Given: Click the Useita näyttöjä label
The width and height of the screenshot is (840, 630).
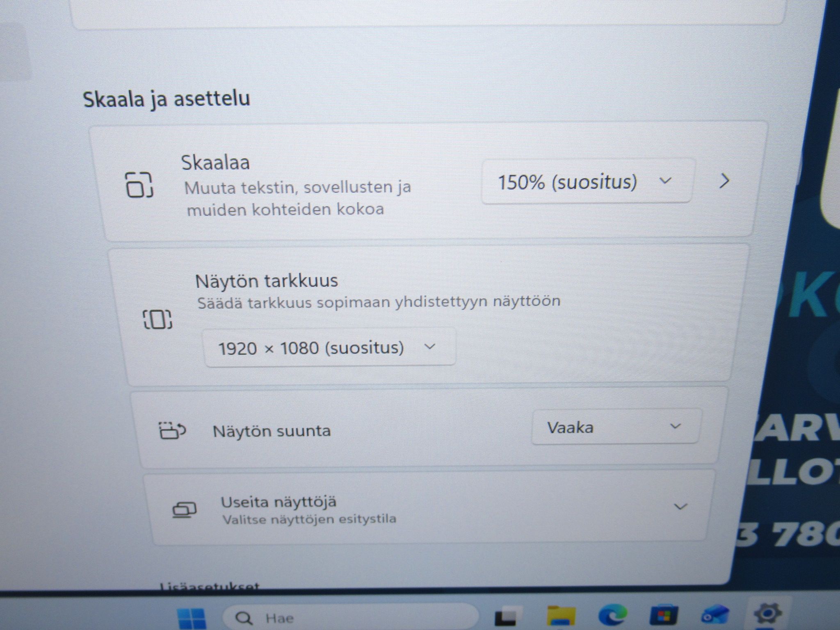Looking at the screenshot, I should (x=278, y=502).
